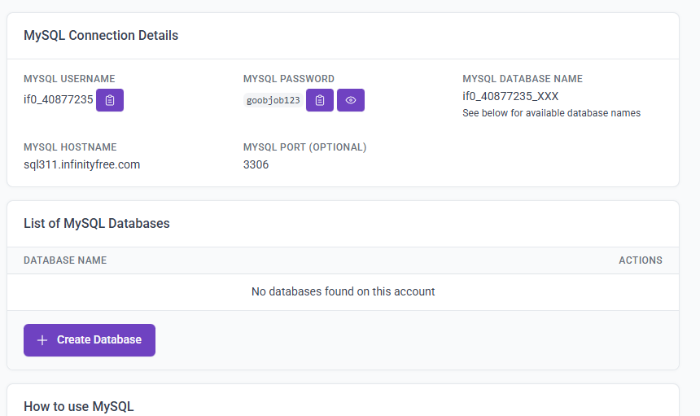The image size is (700, 416).
Task: Click the ACTIONS column header
Action: pyautogui.click(x=640, y=260)
